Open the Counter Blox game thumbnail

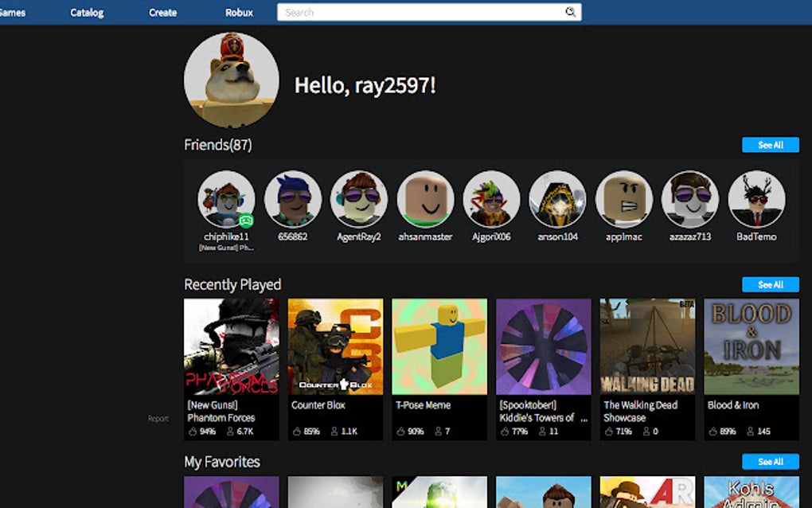[x=334, y=346]
